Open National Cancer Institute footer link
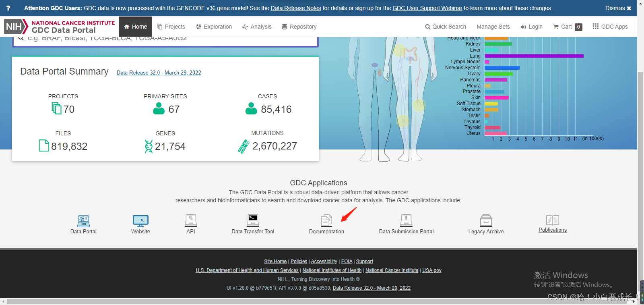The width and height of the screenshot is (644, 305). tap(392, 270)
